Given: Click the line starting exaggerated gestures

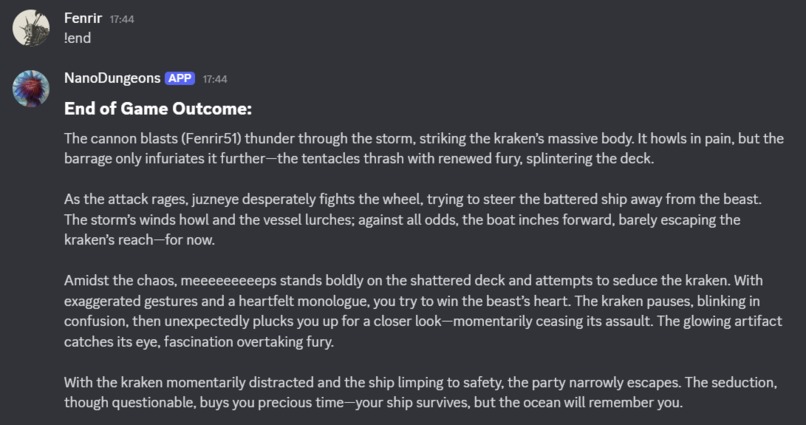Looking at the screenshot, I should (412, 301).
